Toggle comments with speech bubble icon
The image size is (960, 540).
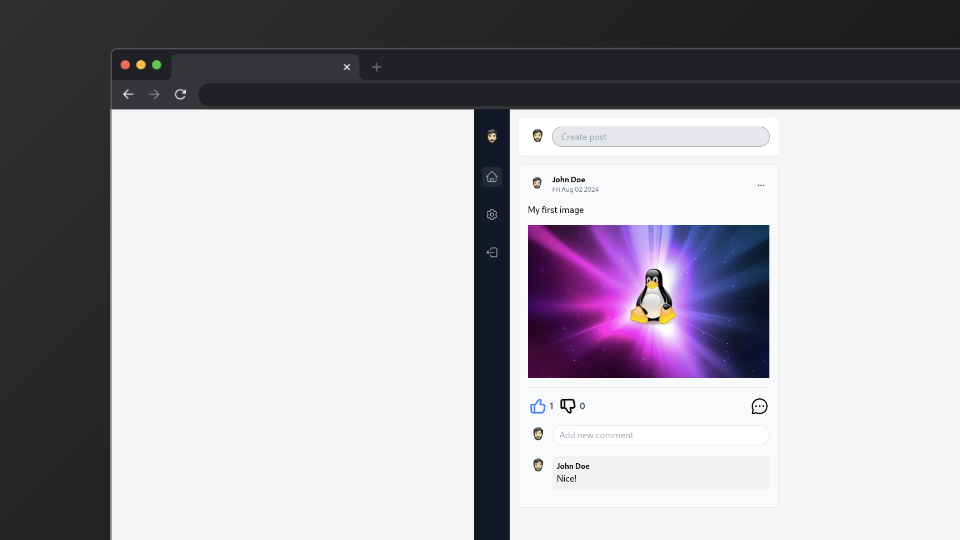point(759,407)
